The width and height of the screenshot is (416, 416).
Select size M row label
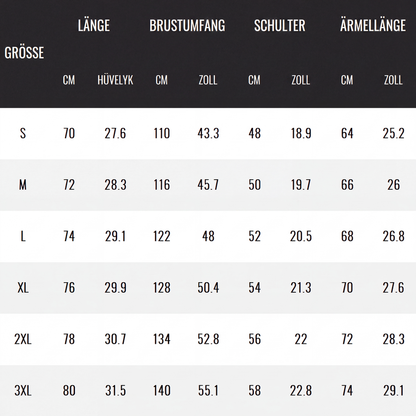point(23,185)
